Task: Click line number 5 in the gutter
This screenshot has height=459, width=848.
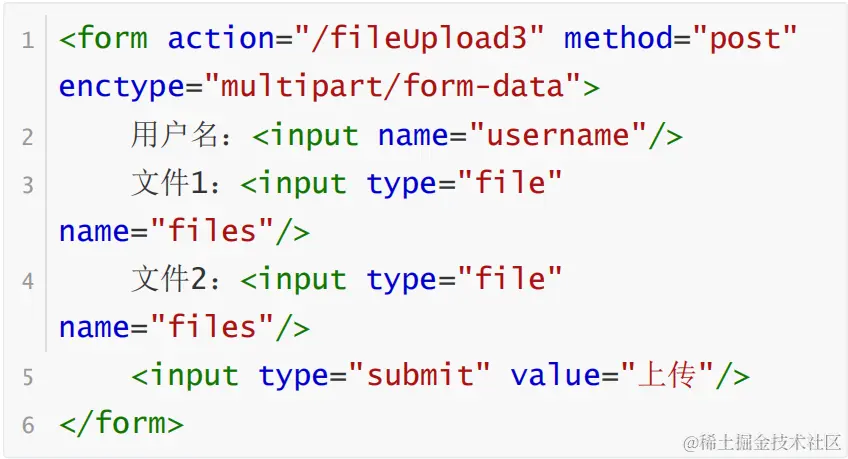Action: click(x=28, y=377)
